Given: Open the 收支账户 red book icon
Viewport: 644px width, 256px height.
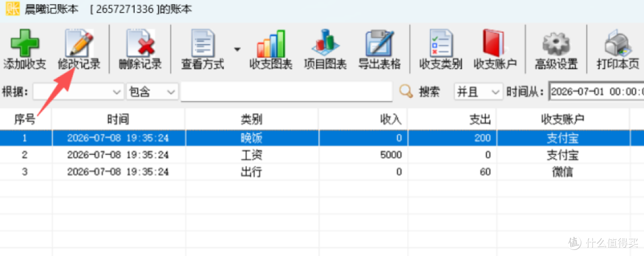Looking at the screenshot, I should click(494, 43).
